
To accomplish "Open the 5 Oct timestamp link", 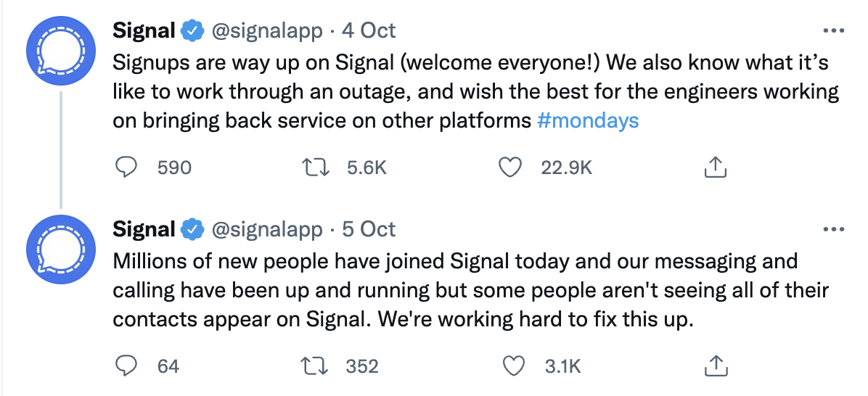I will (x=369, y=230).
